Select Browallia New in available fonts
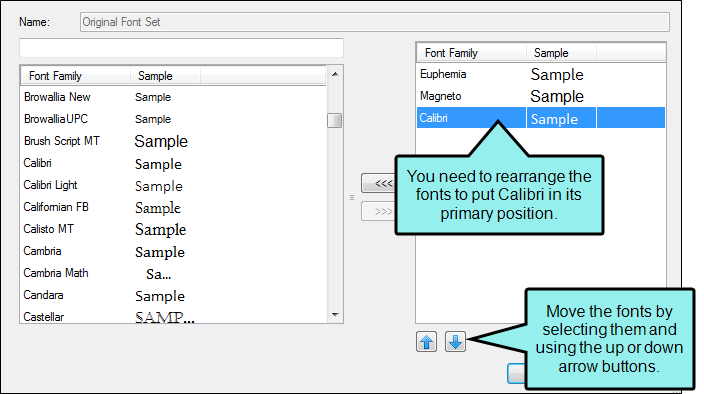This screenshot has width=704, height=394. click(x=173, y=97)
